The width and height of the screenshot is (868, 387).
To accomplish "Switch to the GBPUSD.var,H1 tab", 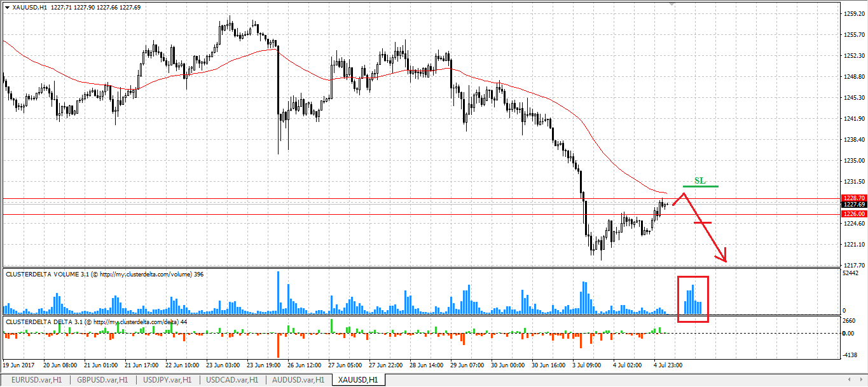I will point(102,380).
